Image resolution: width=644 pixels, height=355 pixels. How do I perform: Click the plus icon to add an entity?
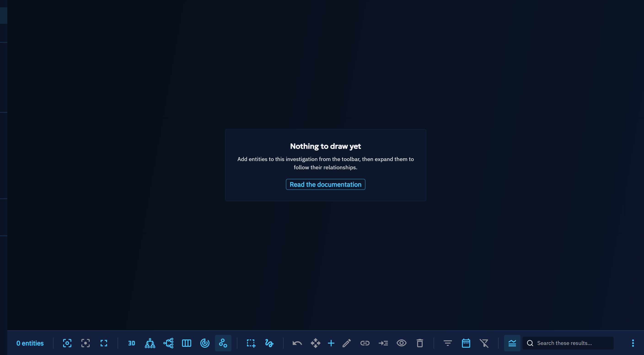331,343
